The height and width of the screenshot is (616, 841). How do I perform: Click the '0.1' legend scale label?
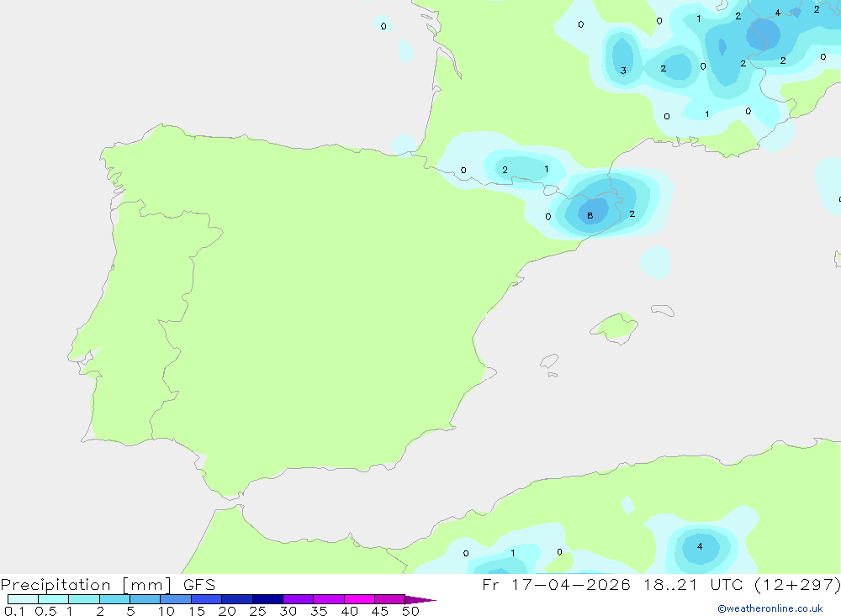pos(14,611)
